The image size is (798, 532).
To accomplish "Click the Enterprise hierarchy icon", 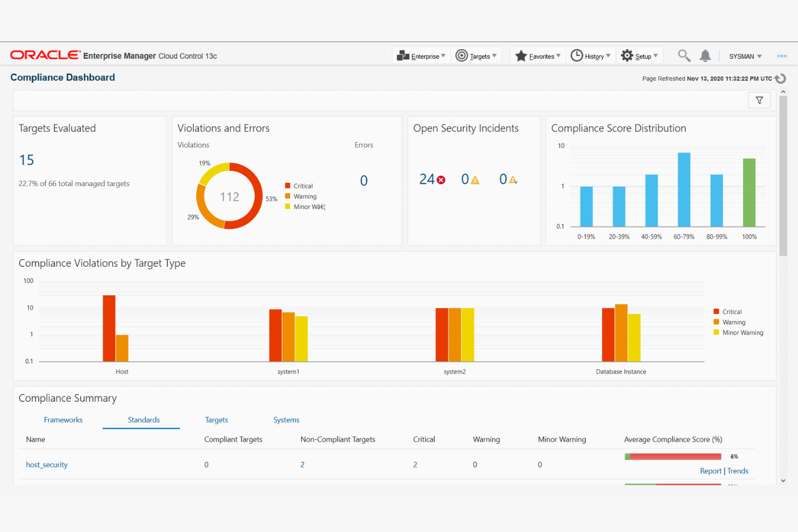I will [x=402, y=56].
